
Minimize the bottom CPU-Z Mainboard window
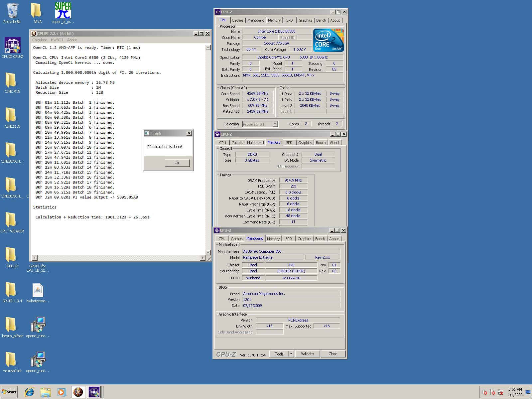(x=332, y=230)
